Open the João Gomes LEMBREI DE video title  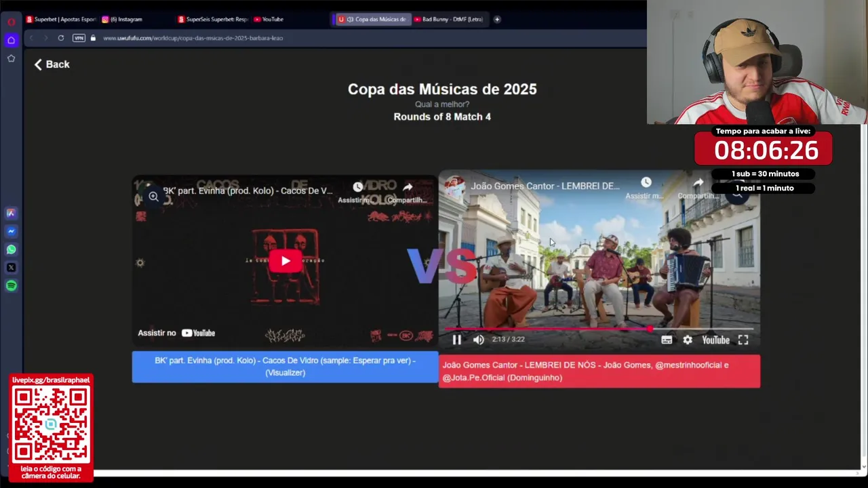545,186
